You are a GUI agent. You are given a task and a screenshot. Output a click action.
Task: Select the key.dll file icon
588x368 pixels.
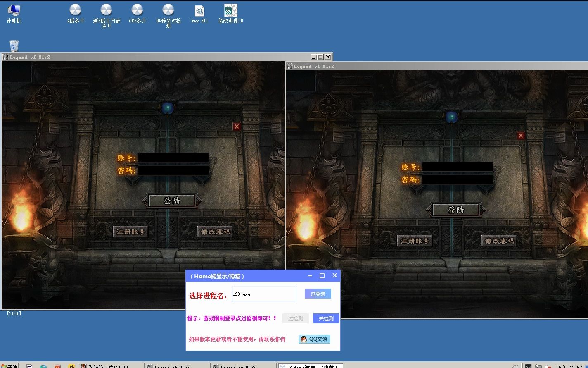pos(199,14)
